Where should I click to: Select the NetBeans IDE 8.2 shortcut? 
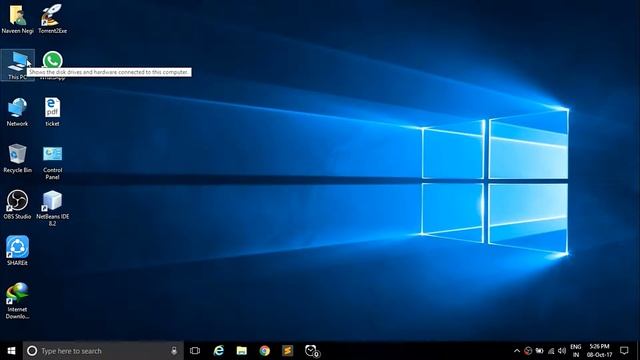(x=52, y=208)
